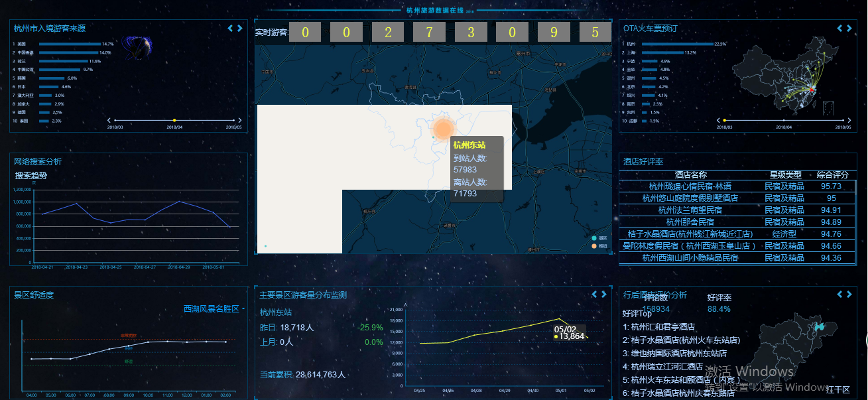The image size is (868, 400).
Task: Step timeline forward in 入境游客来源 panel
Action: coord(240,120)
